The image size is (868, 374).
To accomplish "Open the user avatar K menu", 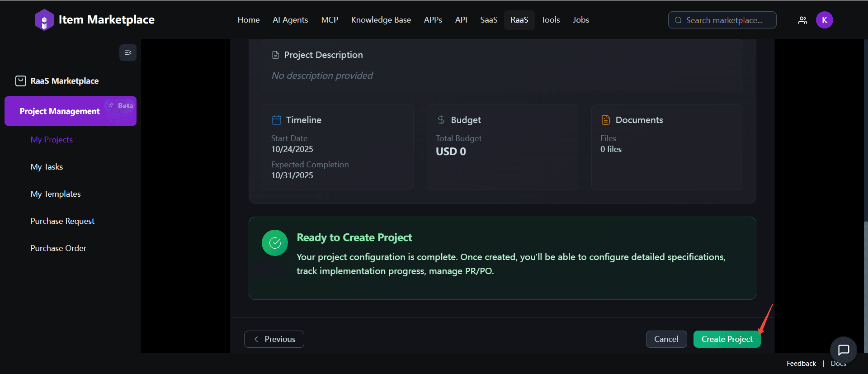I will tap(824, 20).
